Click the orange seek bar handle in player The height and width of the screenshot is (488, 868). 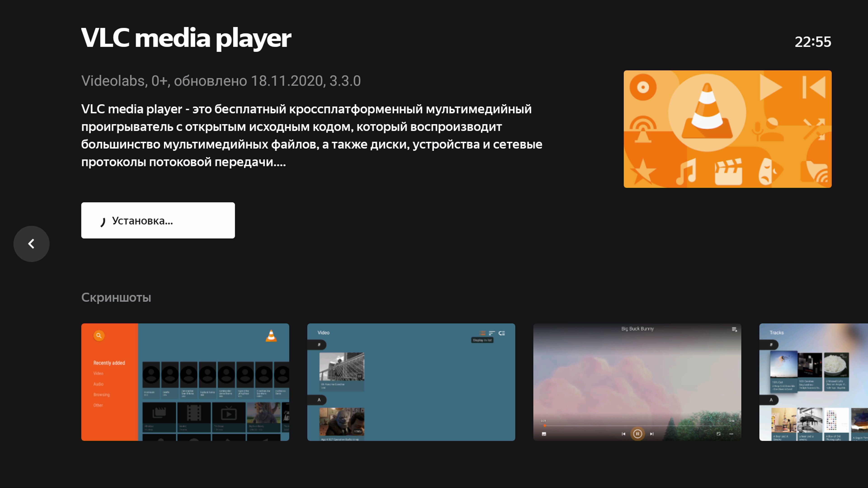click(545, 426)
